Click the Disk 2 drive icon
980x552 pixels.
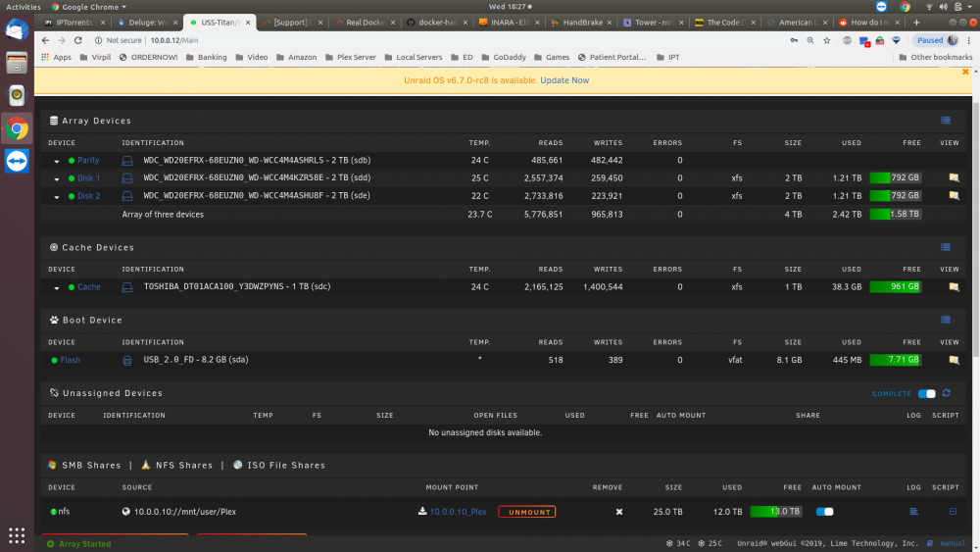126,196
